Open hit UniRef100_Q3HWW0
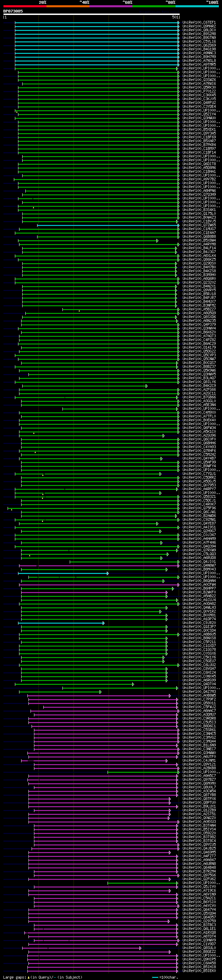The width and height of the screenshot is (222, 980). point(199,753)
